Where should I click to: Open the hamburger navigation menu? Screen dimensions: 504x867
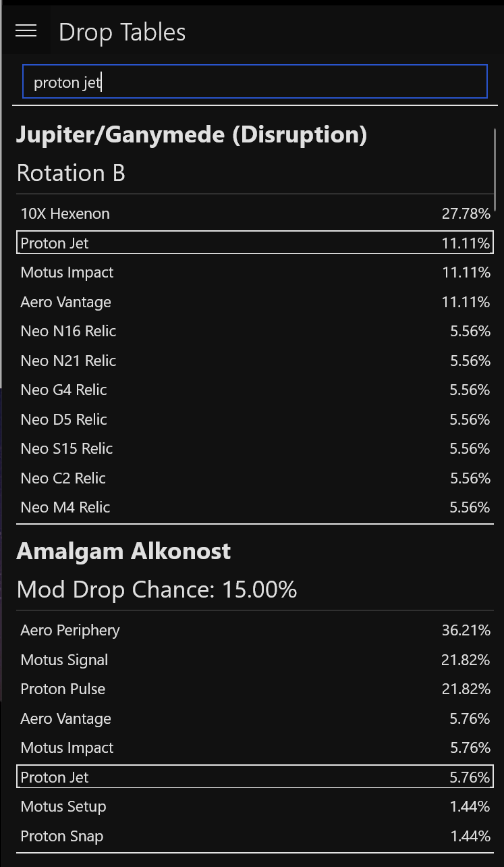[x=26, y=30]
